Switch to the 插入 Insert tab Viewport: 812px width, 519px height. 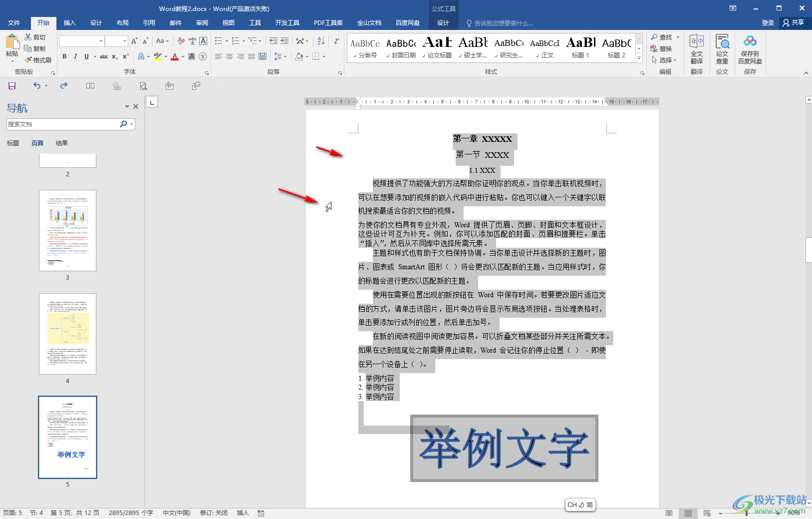coord(69,23)
